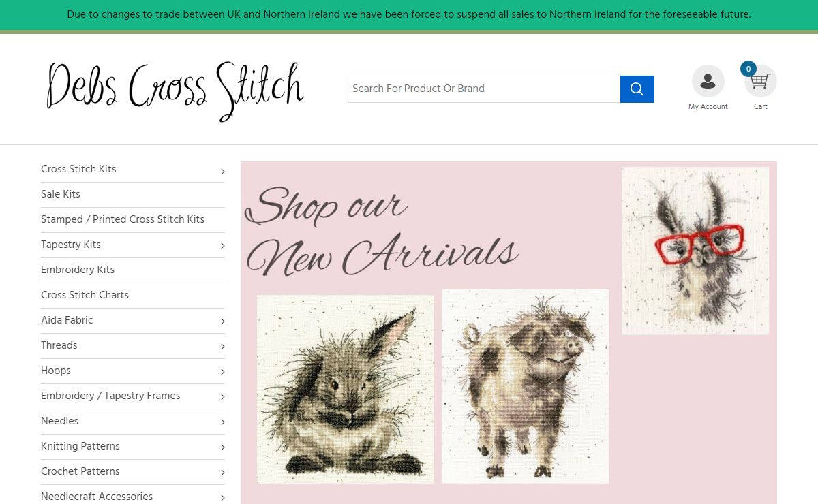Click the cart item count badge
The image size is (818, 504).
pos(748,69)
